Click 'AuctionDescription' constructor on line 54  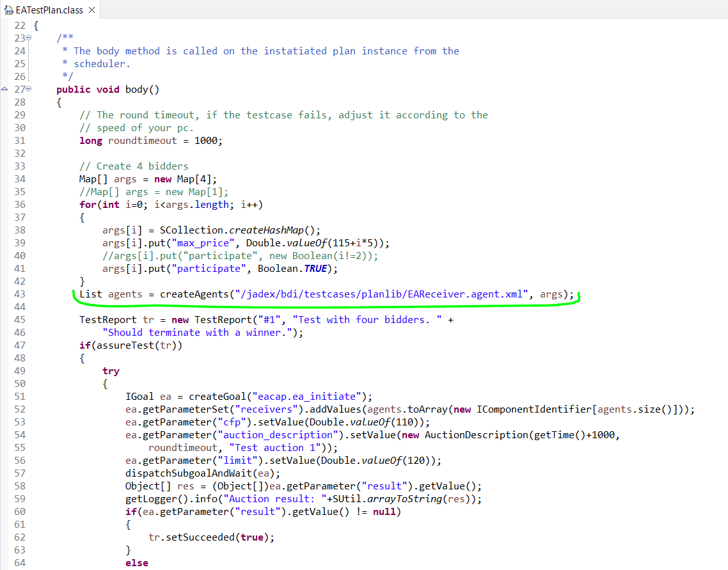click(477, 434)
